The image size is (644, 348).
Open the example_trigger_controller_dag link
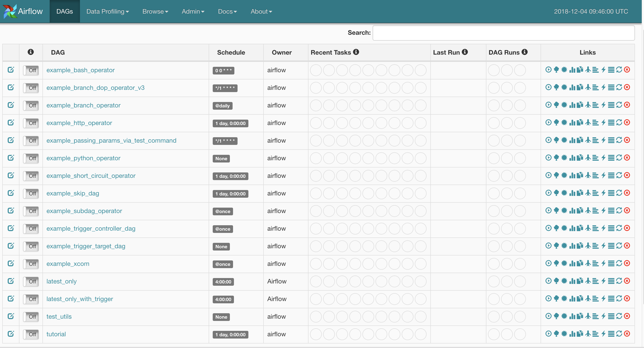[91, 229]
